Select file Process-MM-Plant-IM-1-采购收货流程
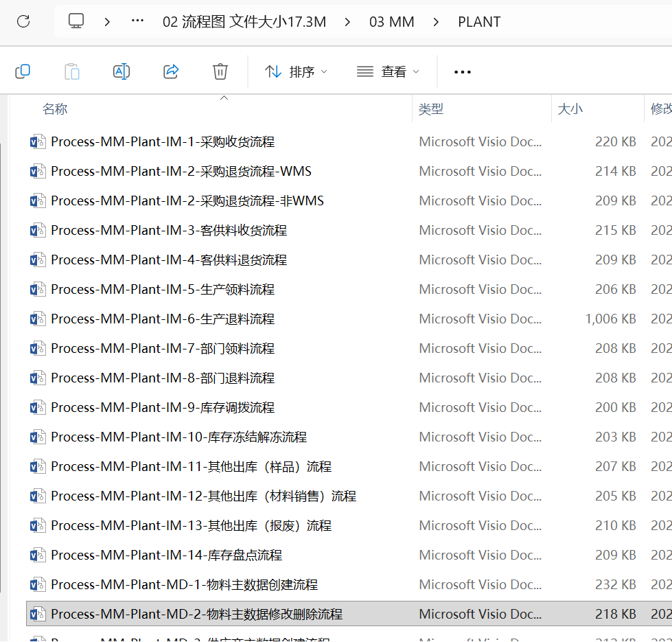Image resolution: width=672 pixels, height=642 pixels. pos(163,142)
